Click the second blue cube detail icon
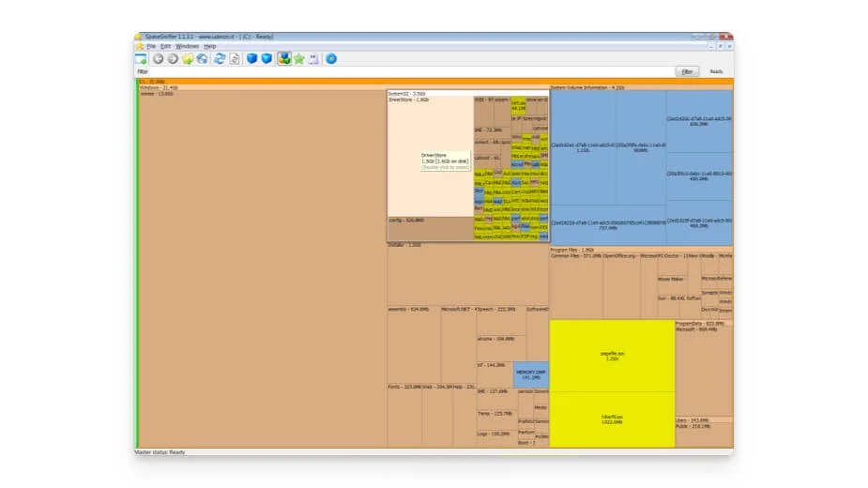This screenshot has height=488, width=868. tap(266, 59)
